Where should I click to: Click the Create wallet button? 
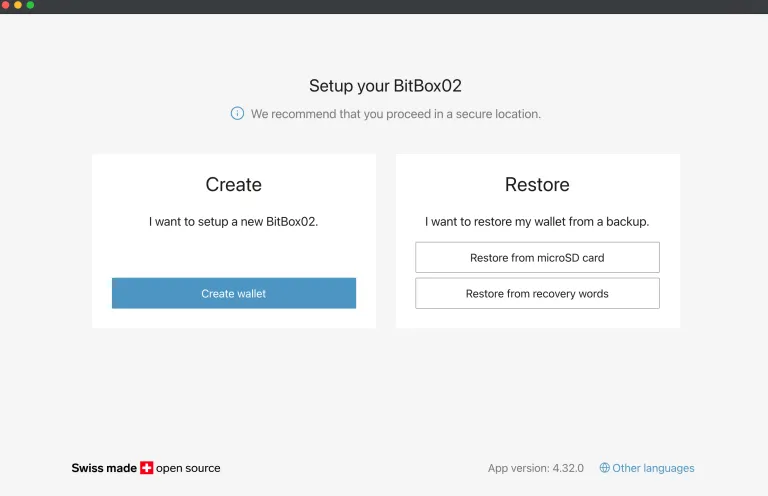[233, 293]
